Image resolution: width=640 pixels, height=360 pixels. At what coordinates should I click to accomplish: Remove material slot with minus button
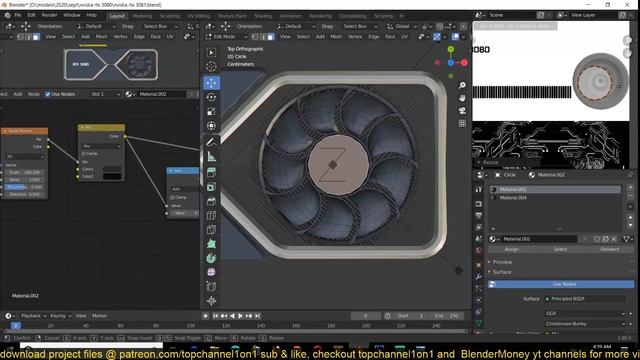(x=630, y=196)
